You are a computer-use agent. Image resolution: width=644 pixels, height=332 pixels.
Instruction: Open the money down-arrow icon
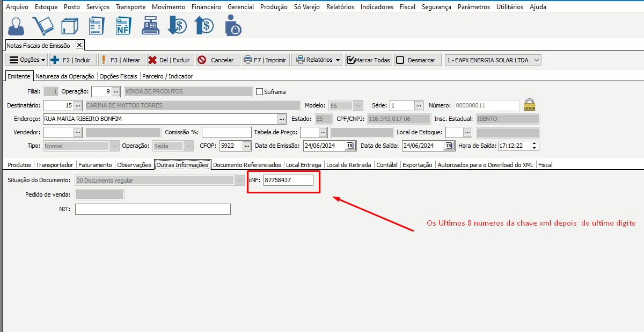point(177,26)
